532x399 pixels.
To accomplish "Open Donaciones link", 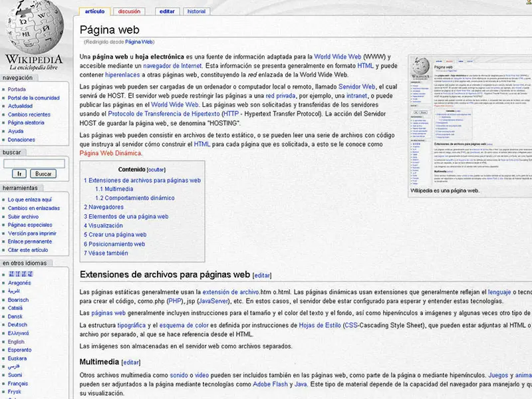I will tap(21, 140).
